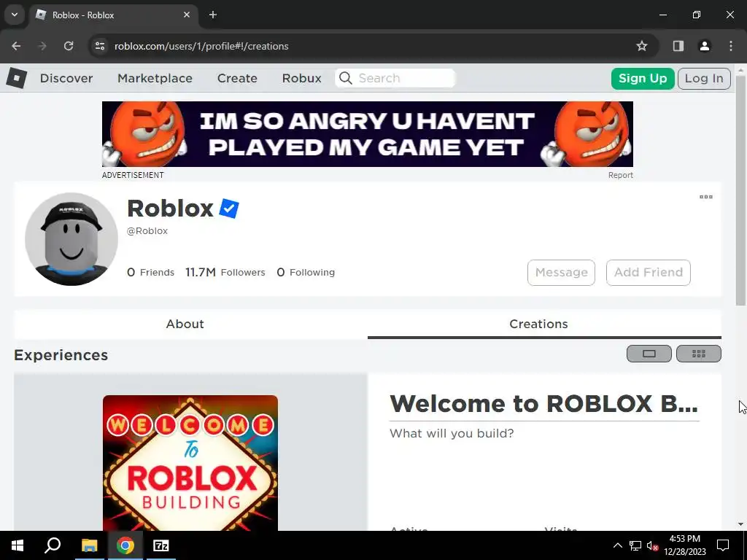The image size is (747, 560).
Task: Select the Creations tab
Action: coord(538,324)
